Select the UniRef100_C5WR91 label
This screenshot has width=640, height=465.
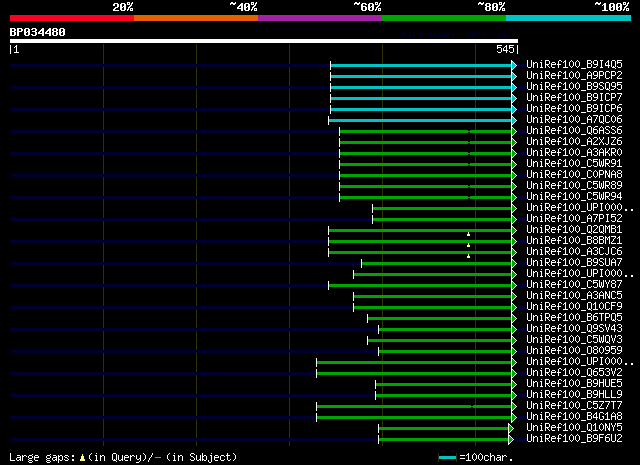574,163
